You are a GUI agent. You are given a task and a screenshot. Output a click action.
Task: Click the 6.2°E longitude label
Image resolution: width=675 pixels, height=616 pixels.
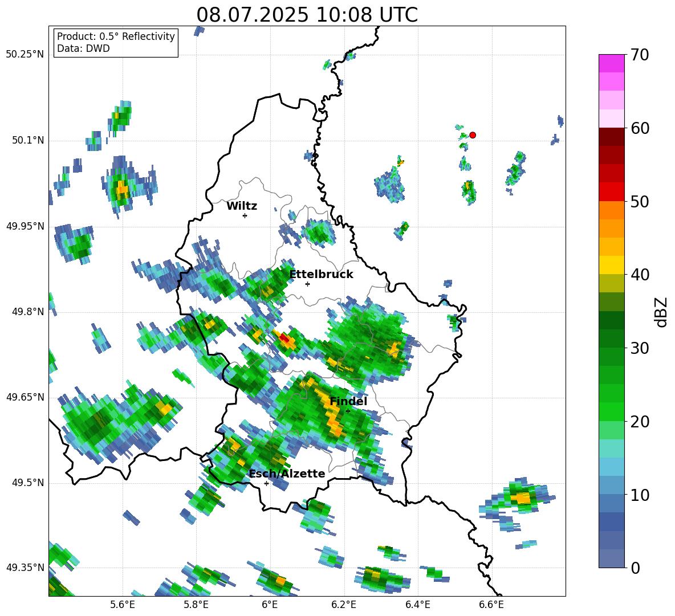[x=344, y=605]
